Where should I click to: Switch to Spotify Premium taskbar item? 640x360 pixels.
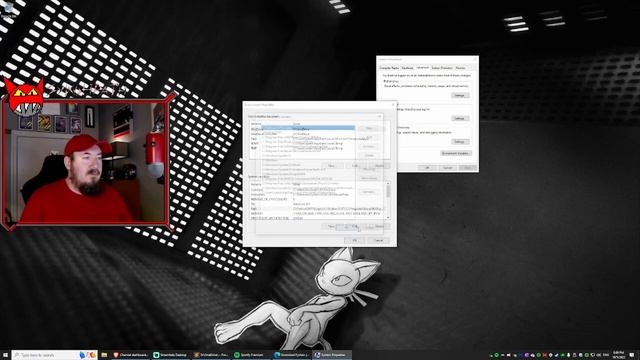pyautogui.click(x=251, y=355)
